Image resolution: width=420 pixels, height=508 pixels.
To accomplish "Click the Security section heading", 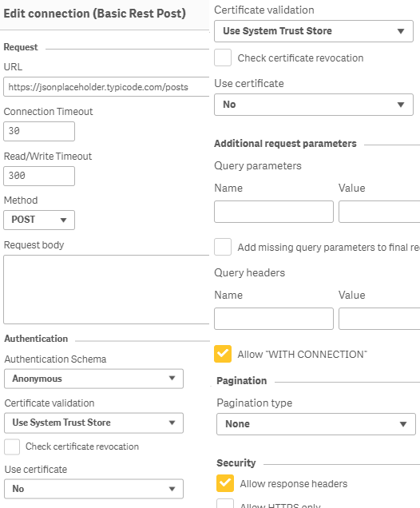I will click(236, 463).
